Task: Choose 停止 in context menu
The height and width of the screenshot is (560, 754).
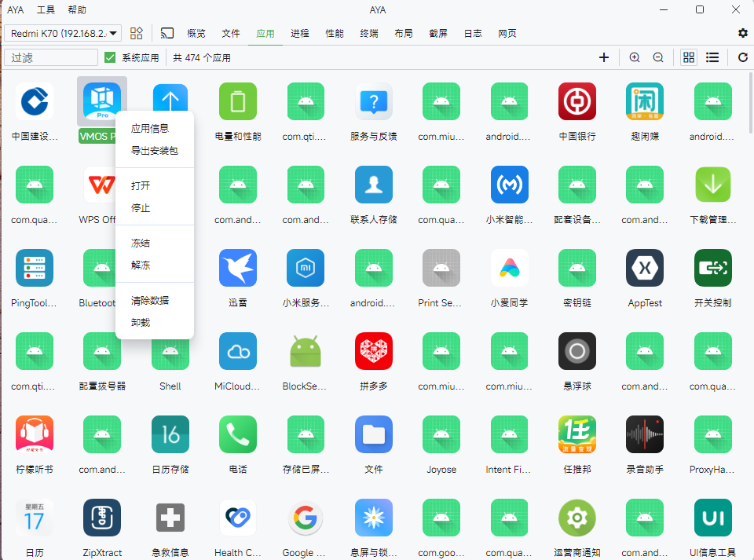Action: (x=155, y=207)
